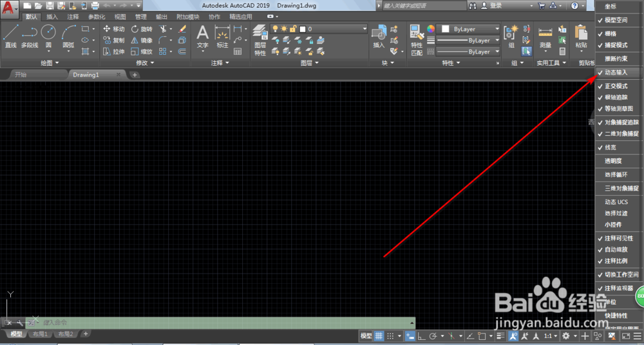Click the 模型 button in status bar
The width and height of the screenshot is (644, 345).
(x=366, y=335)
